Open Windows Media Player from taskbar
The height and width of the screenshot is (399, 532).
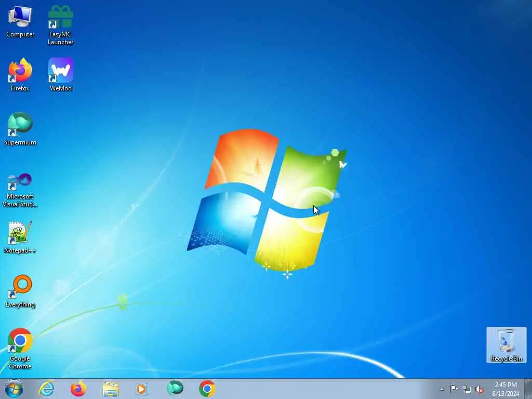[x=142, y=389]
